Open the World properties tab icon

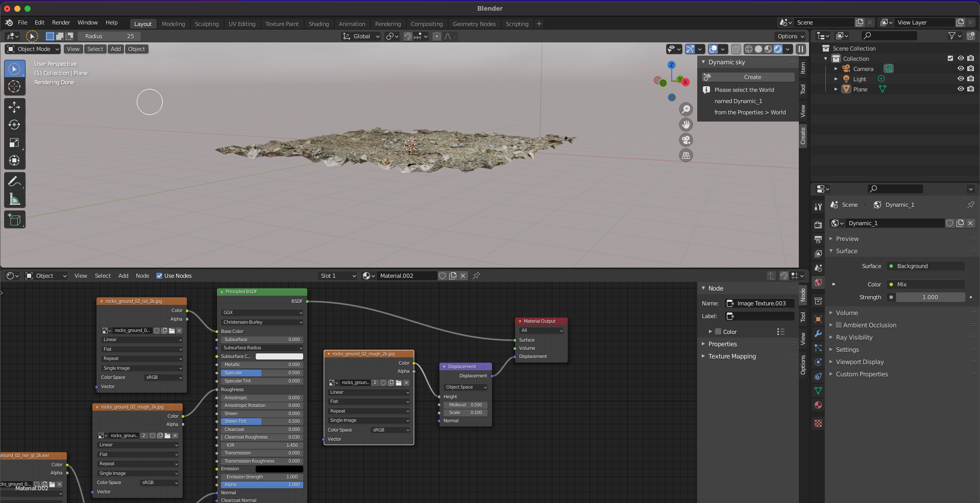coord(818,282)
